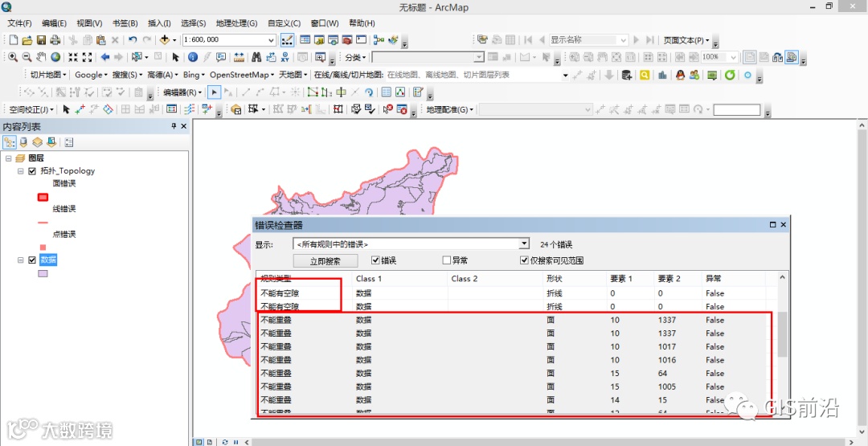Click the Add Data button
868x446 pixels.
click(165, 40)
